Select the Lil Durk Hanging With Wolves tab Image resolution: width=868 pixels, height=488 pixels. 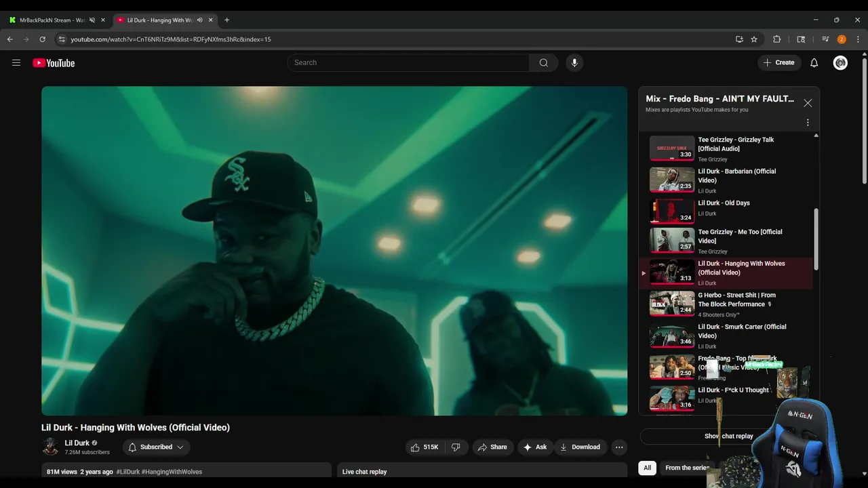click(160, 20)
